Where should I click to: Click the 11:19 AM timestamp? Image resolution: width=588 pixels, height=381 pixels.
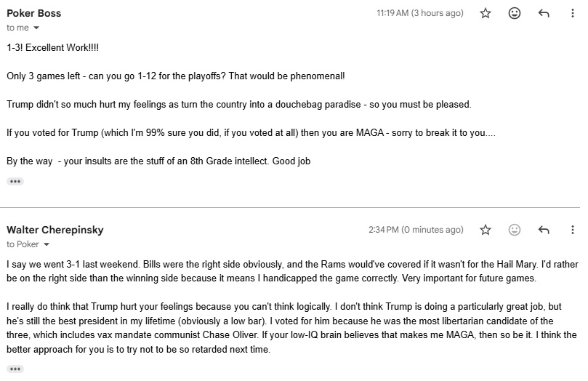click(419, 13)
